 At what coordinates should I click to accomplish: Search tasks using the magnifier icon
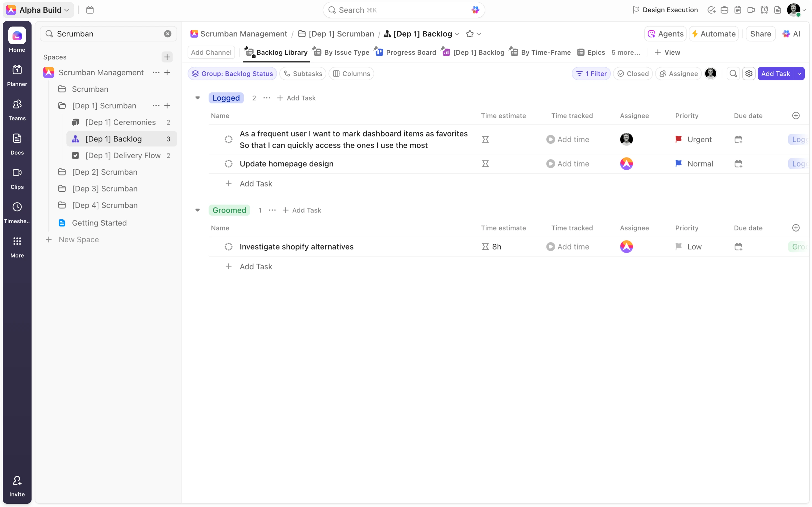pyautogui.click(x=733, y=73)
